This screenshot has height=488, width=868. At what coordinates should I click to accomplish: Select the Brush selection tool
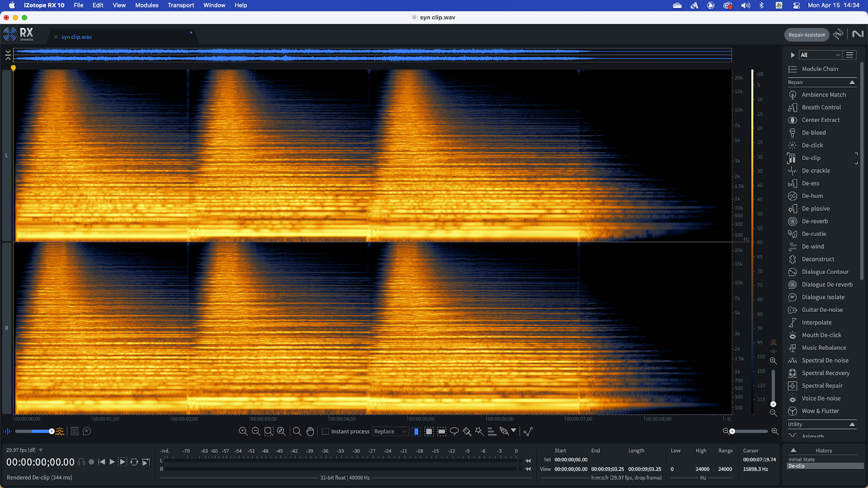[467, 432]
